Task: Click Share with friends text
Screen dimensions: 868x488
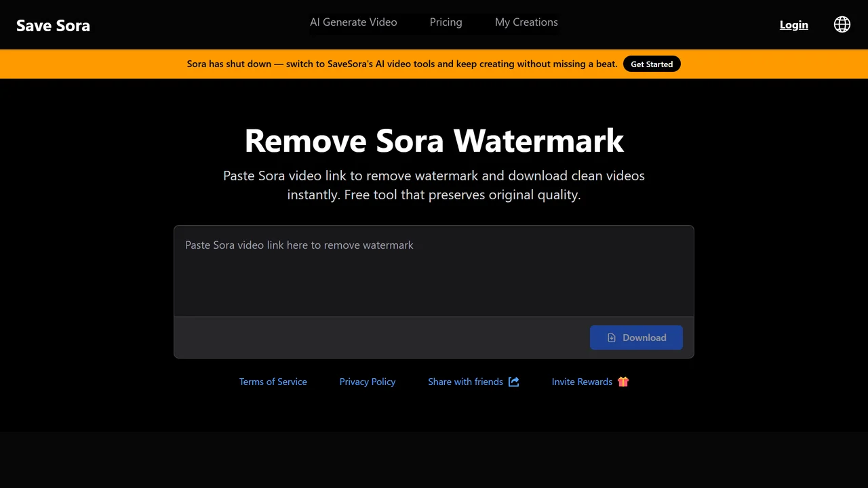Action: click(465, 382)
